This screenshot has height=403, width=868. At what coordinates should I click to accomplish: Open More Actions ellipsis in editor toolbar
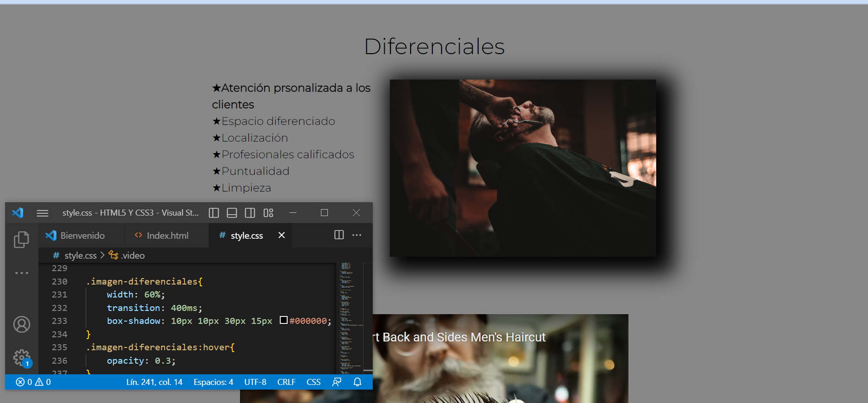point(357,235)
